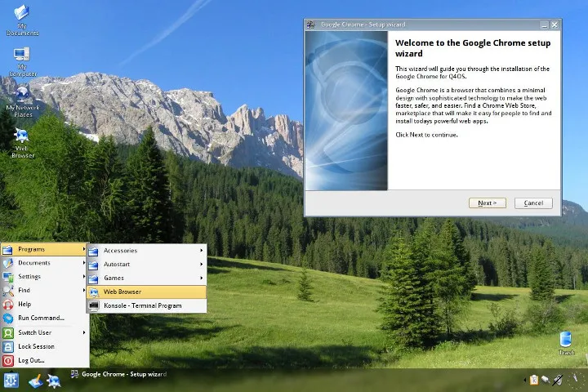Launch Web Browser from the taskbar quick launch
This screenshot has width=588, height=392.
[x=54, y=381]
